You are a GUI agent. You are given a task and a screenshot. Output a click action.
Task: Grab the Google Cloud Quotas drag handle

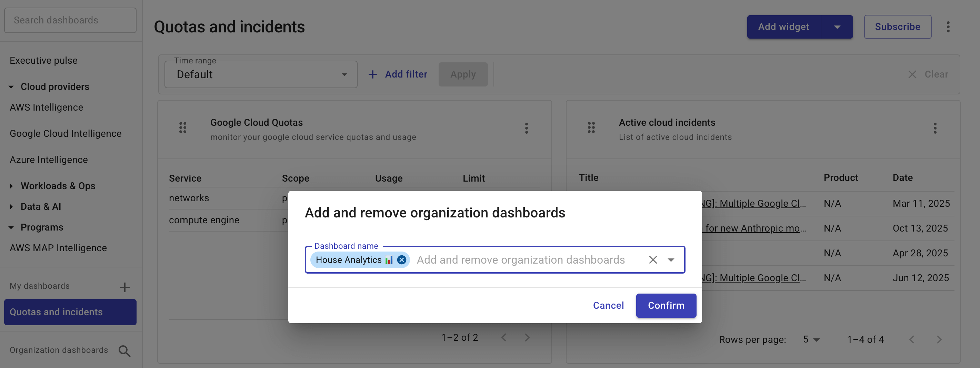pyautogui.click(x=183, y=127)
